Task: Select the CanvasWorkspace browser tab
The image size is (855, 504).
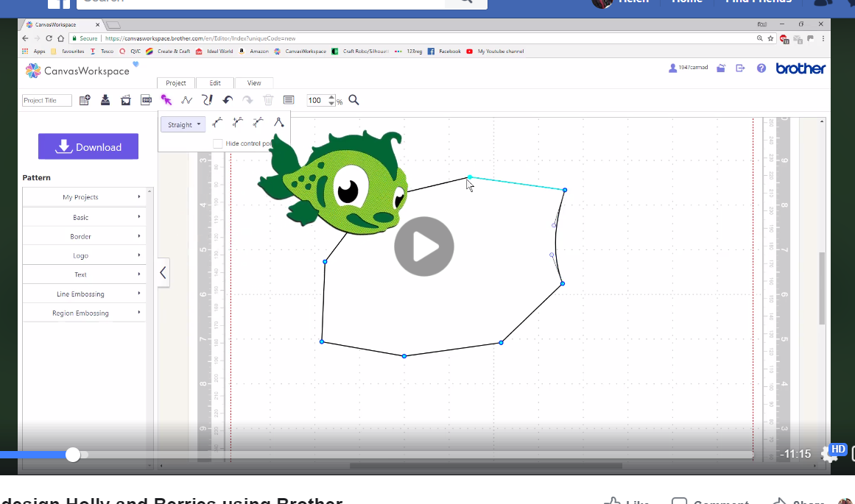Action: [63, 24]
